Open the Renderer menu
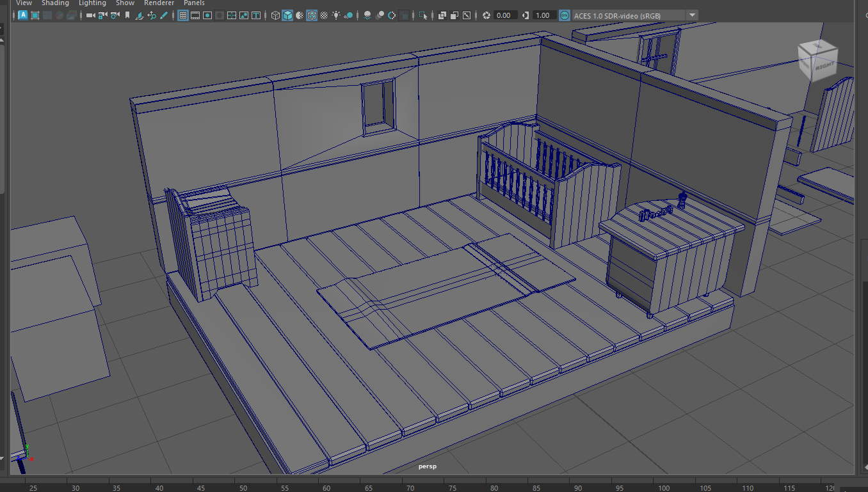This screenshot has height=492, width=868. (x=159, y=3)
